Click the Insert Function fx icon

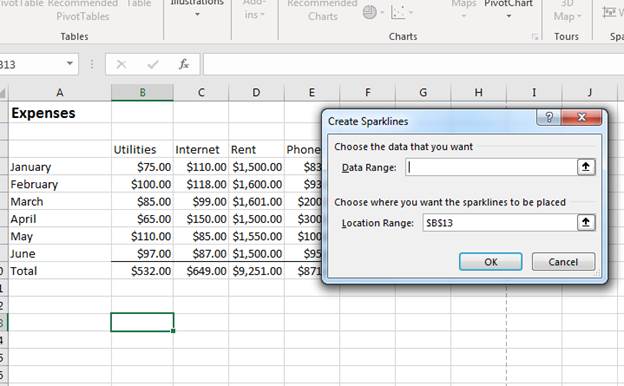point(183,64)
